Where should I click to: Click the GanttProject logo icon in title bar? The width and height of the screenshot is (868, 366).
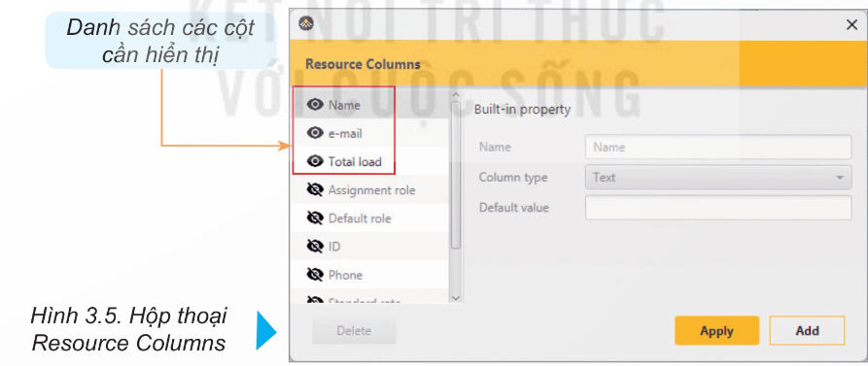(x=305, y=23)
